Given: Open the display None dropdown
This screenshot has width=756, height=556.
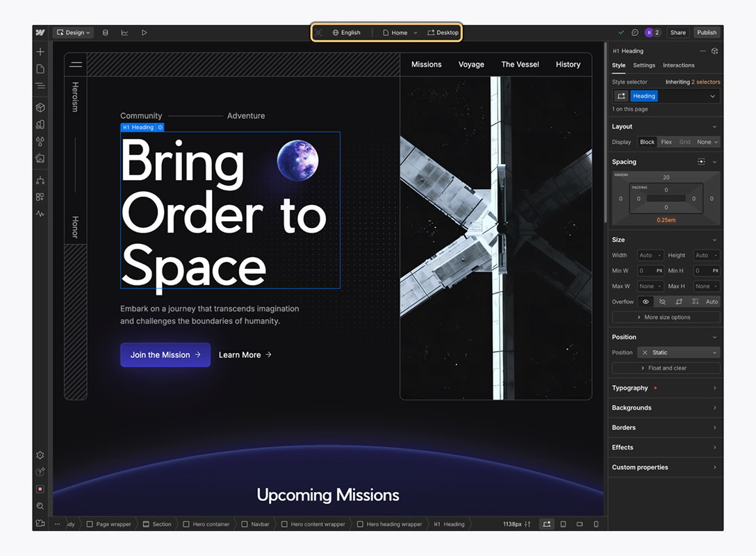Looking at the screenshot, I should [x=707, y=142].
